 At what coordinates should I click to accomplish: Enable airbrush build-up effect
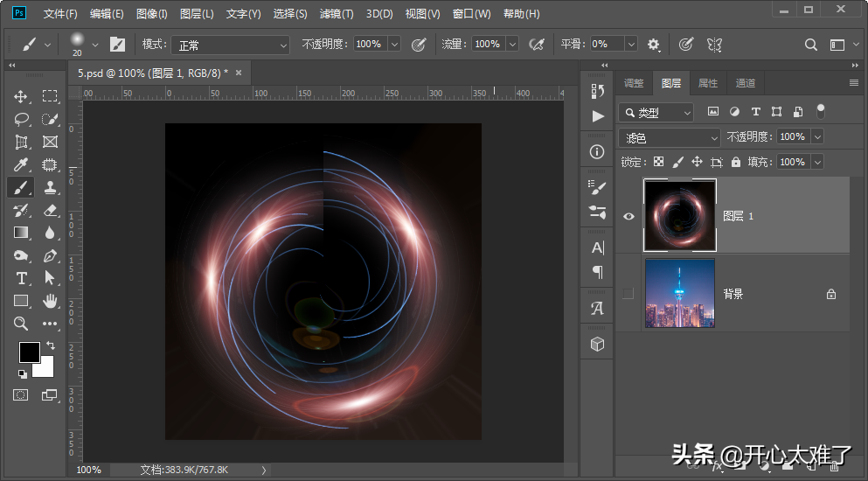tap(537, 45)
